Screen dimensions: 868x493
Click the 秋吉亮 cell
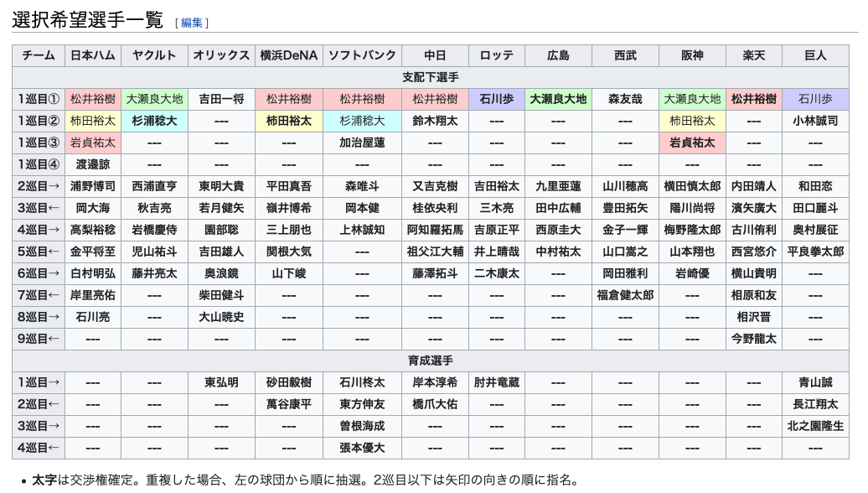point(154,208)
